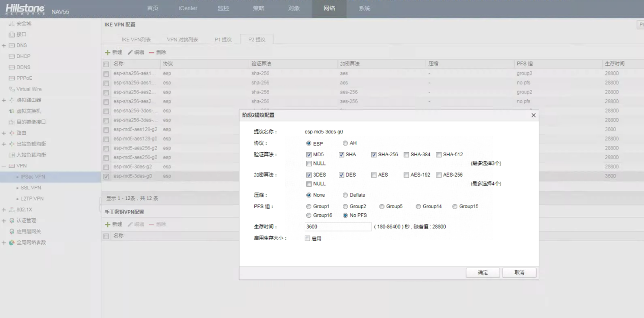This screenshot has width=644, height=318.
Task: Click the 安全域 icon in sidebar
Action: 11,23
